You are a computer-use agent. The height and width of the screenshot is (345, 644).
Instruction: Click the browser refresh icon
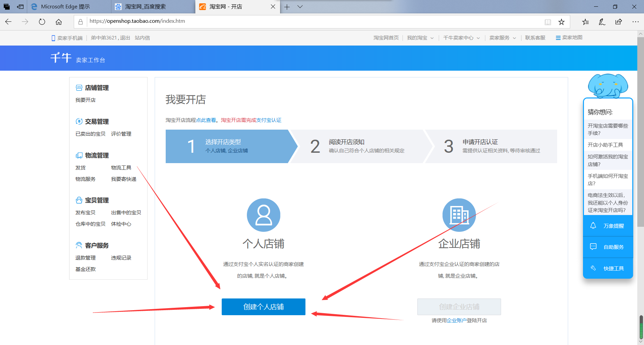[x=42, y=21]
